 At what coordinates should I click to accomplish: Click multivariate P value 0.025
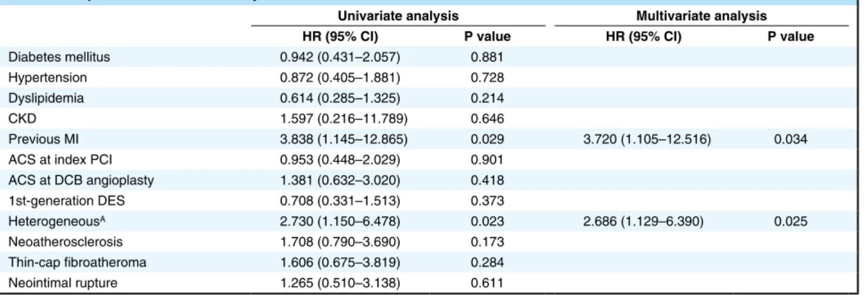point(791,222)
